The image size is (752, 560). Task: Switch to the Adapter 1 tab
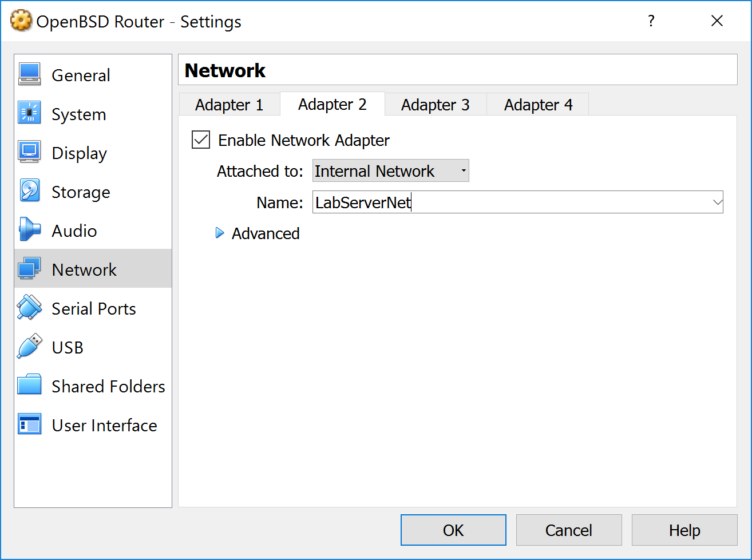(x=229, y=104)
